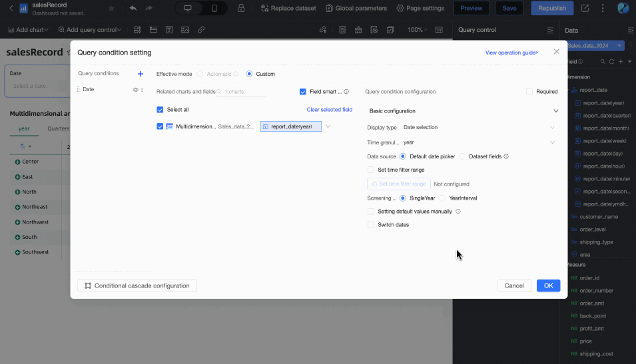This screenshot has height=364, width=636.
Task: Check the Required checkbox
Action: pyautogui.click(x=529, y=92)
